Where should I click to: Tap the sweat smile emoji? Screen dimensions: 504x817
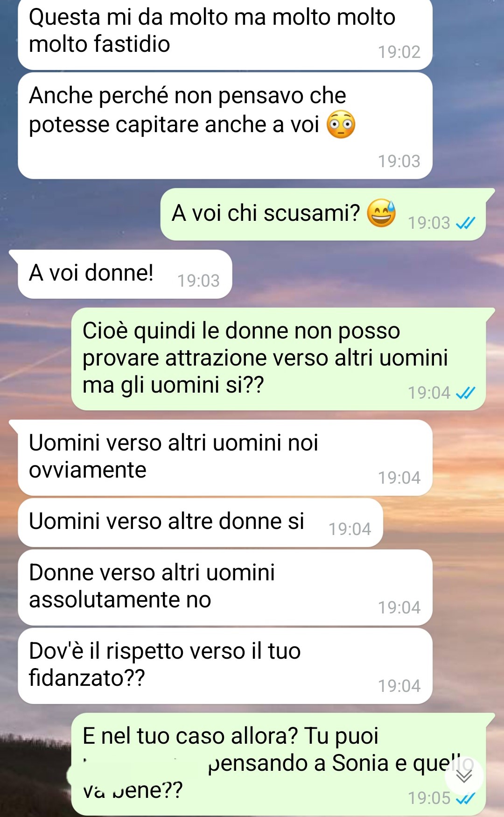[x=381, y=212]
